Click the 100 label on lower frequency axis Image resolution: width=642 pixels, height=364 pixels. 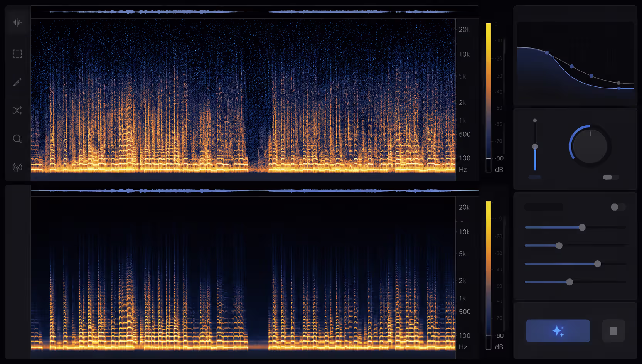tap(465, 336)
